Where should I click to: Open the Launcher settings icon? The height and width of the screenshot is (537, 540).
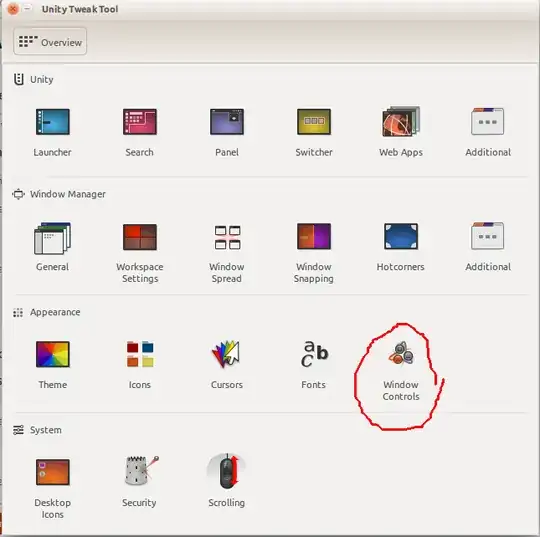tap(53, 122)
